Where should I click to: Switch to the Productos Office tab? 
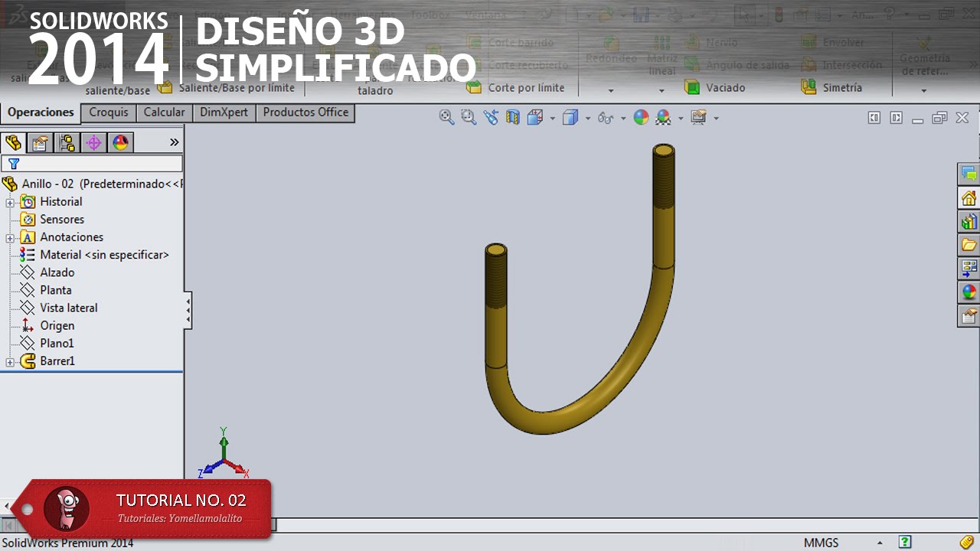(x=305, y=112)
